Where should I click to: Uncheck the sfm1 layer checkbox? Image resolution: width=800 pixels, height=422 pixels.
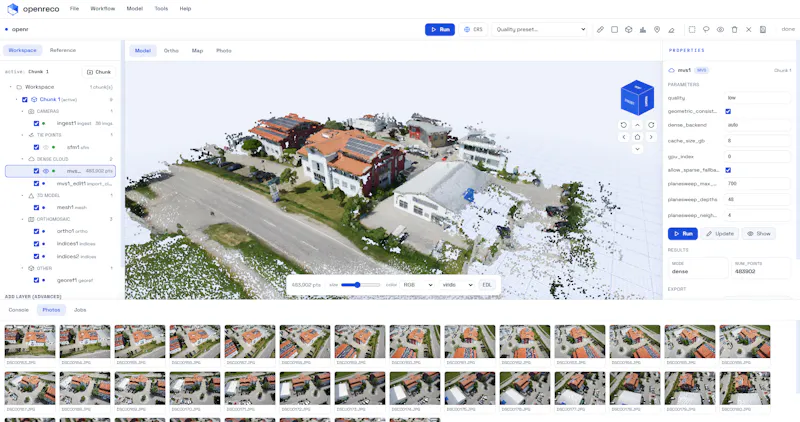pos(36,147)
